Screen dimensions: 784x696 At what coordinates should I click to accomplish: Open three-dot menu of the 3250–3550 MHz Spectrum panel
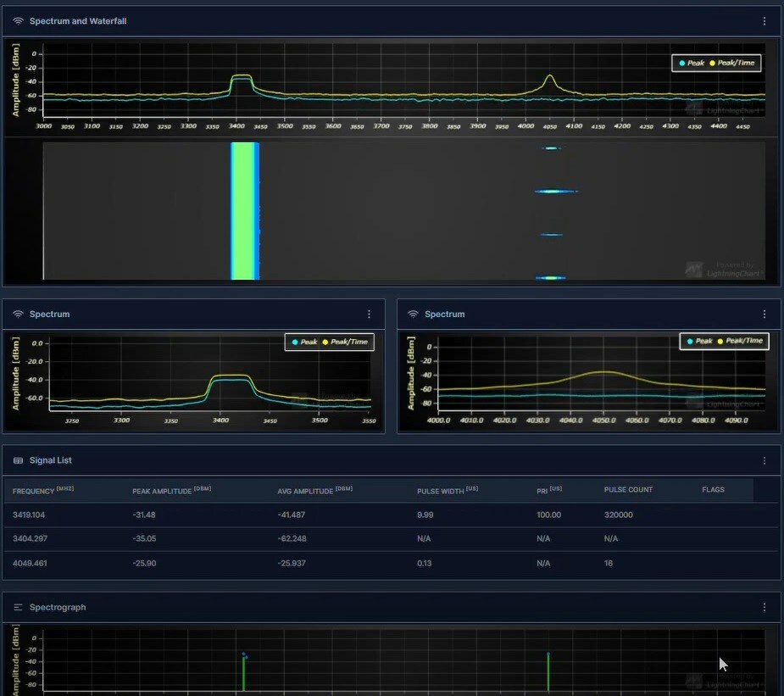click(369, 315)
